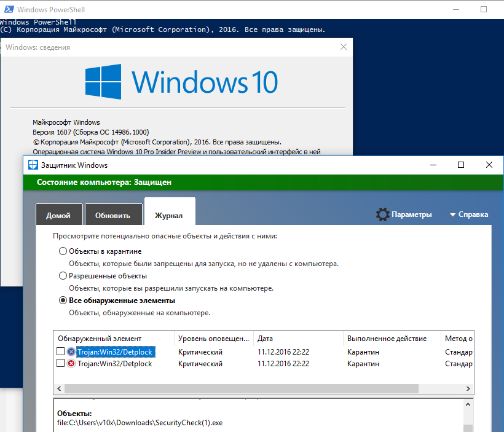Click the SecurityCheck(1).exe file path in details

coord(140,423)
